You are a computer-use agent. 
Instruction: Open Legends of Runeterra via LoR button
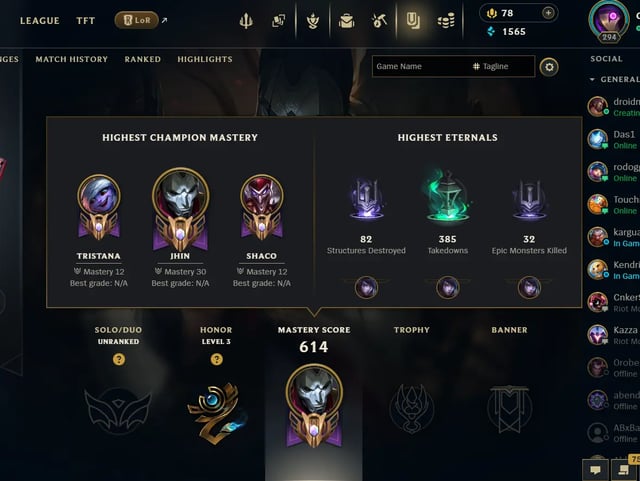pyautogui.click(x=137, y=20)
